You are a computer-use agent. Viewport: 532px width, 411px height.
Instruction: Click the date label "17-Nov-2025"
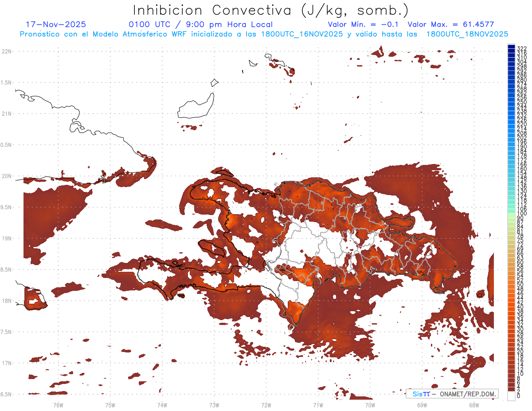point(55,24)
